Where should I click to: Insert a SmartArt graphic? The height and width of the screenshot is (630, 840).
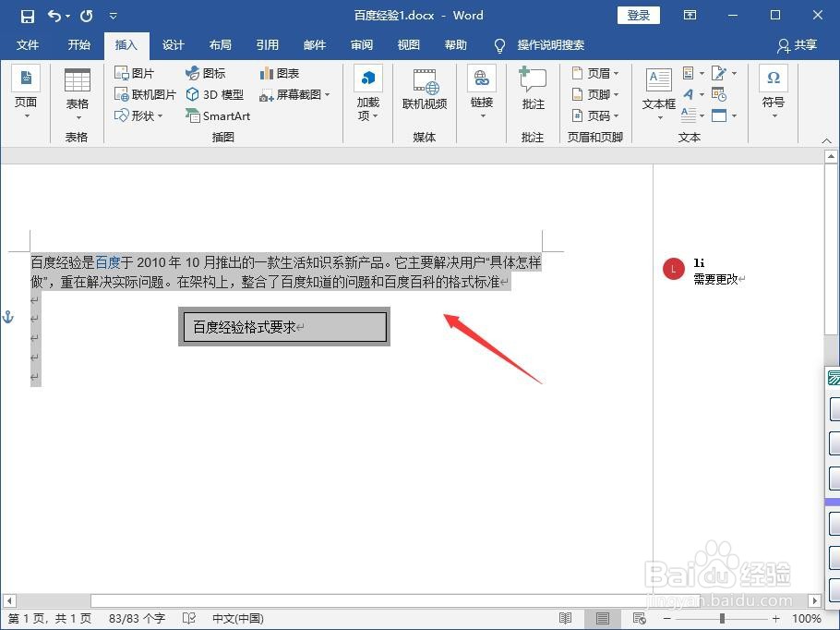click(218, 115)
